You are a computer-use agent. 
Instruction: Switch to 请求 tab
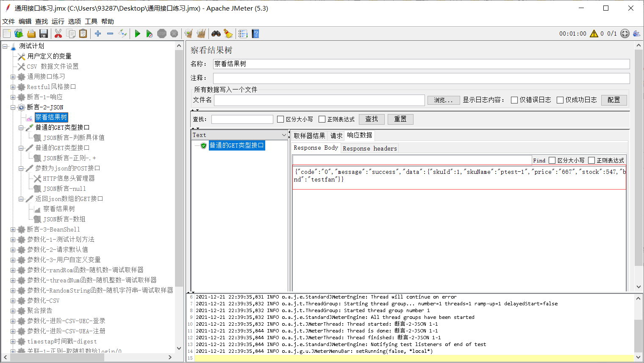[336, 136]
